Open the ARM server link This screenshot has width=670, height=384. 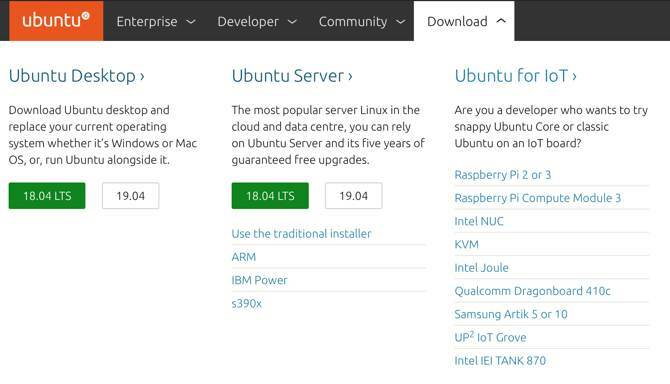pos(244,257)
